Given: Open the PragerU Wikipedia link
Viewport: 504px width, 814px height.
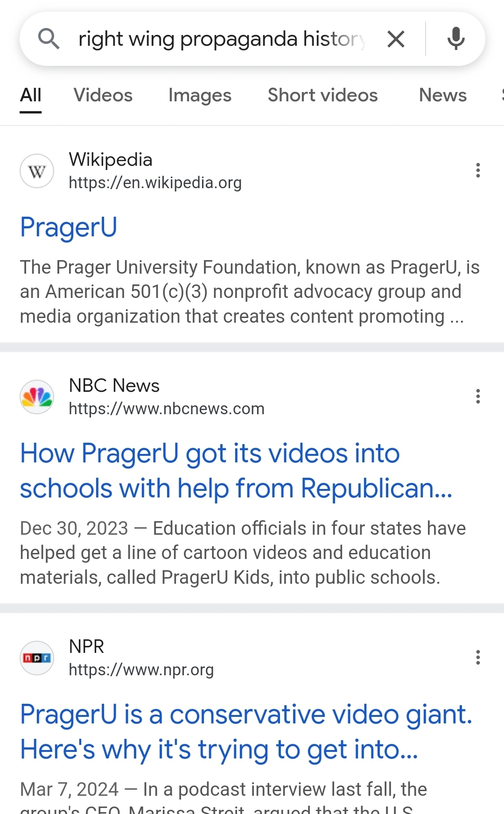Looking at the screenshot, I should coord(69,227).
